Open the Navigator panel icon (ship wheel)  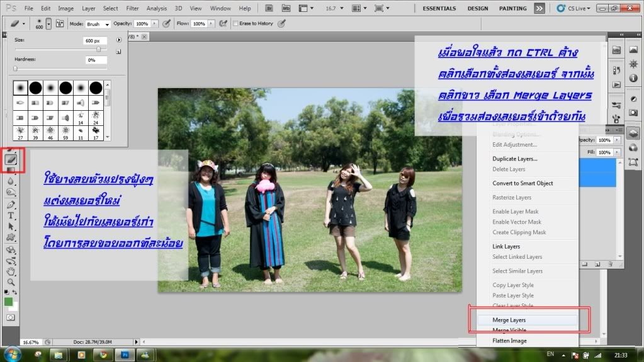(x=633, y=64)
